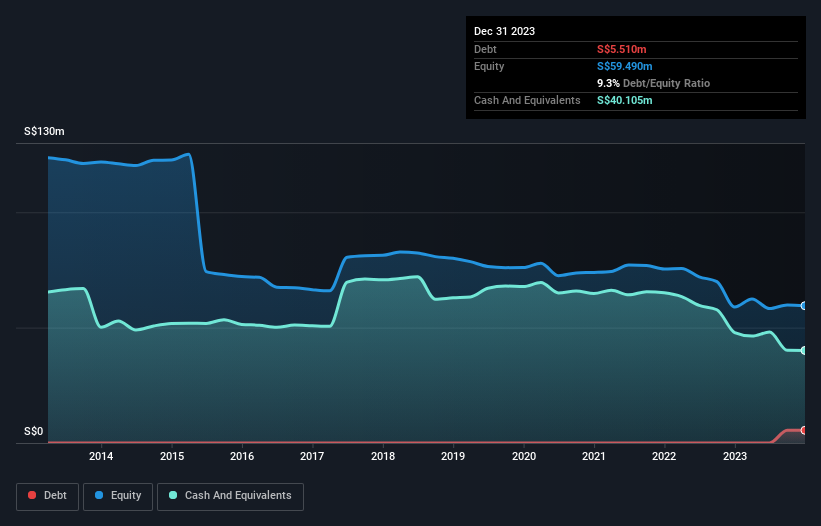Toggle the Equity series in legend
This screenshot has height=526, width=821.
tap(118, 495)
